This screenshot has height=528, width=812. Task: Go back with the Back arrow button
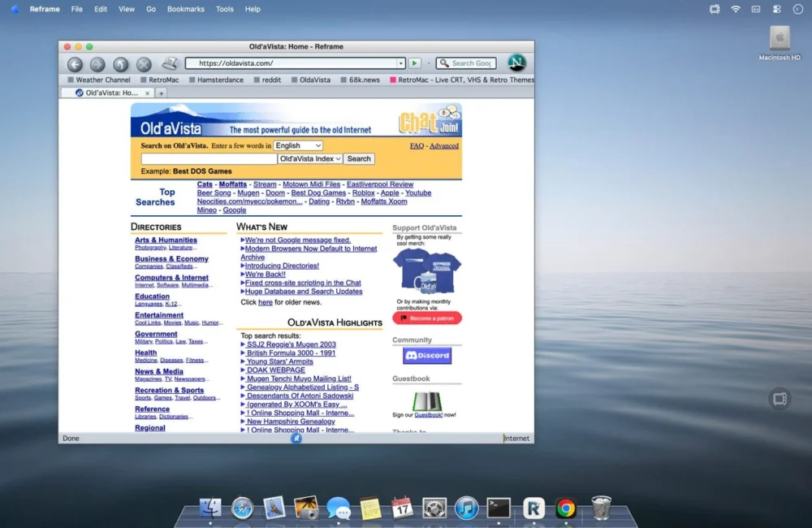(x=75, y=63)
